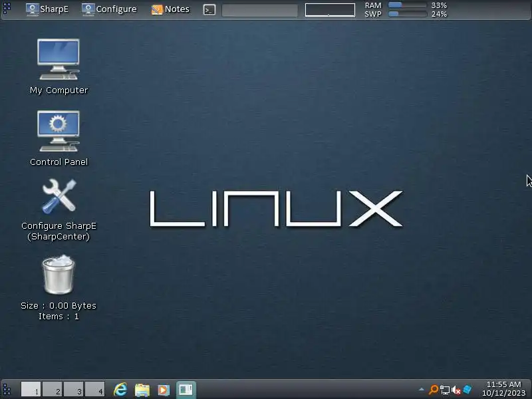Click the RAM usage bar
The image size is (532, 399).
407,5
